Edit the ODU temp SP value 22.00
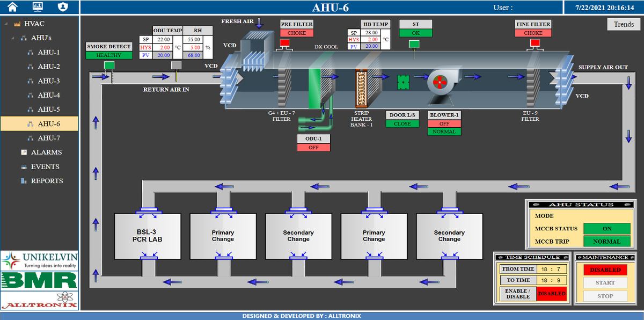 coord(163,40)
